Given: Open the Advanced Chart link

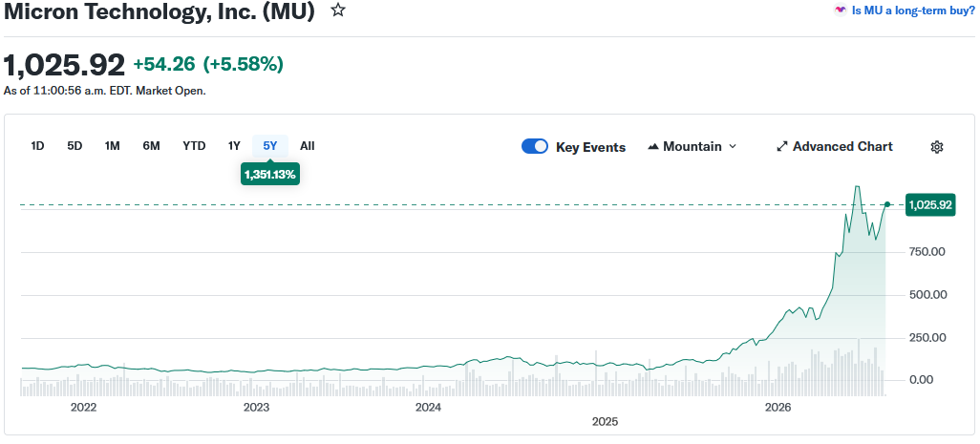Looking at the screenshot, I should (x=835, y=147).
